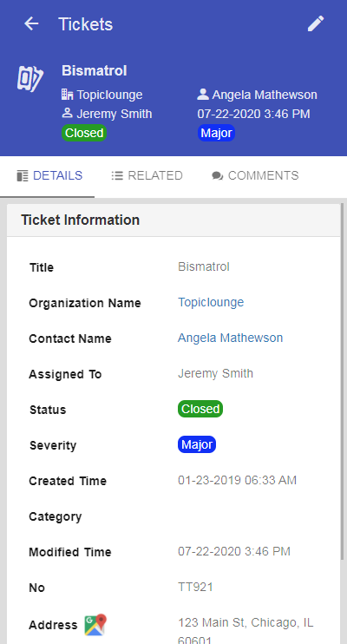Open Google Maps icon beside Address

95,625
